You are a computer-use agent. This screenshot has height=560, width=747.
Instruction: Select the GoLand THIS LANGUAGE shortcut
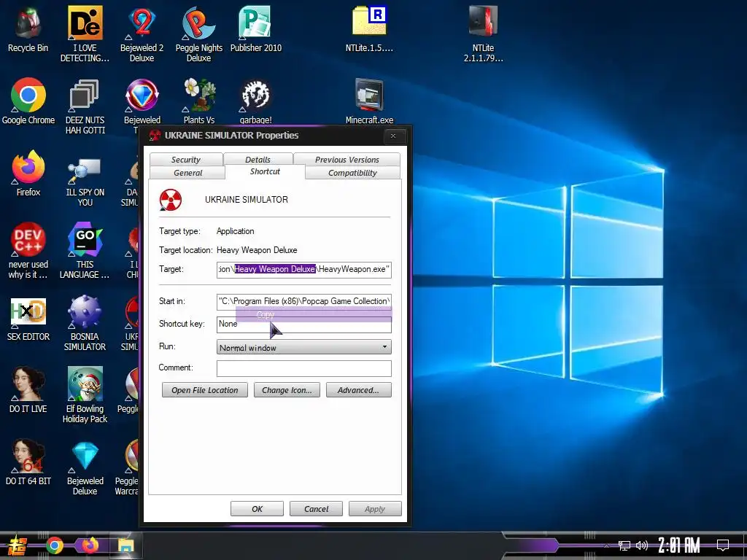(x=85, y=251)
